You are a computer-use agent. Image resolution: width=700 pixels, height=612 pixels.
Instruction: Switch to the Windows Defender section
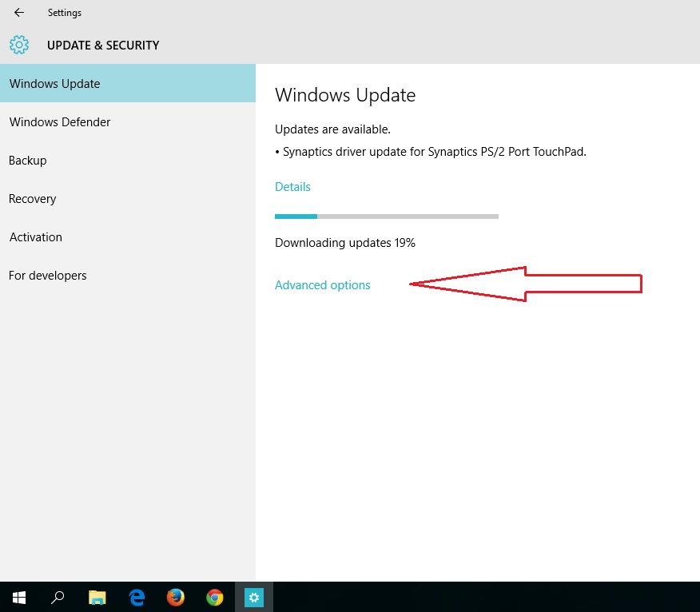(x=60, y=122)
